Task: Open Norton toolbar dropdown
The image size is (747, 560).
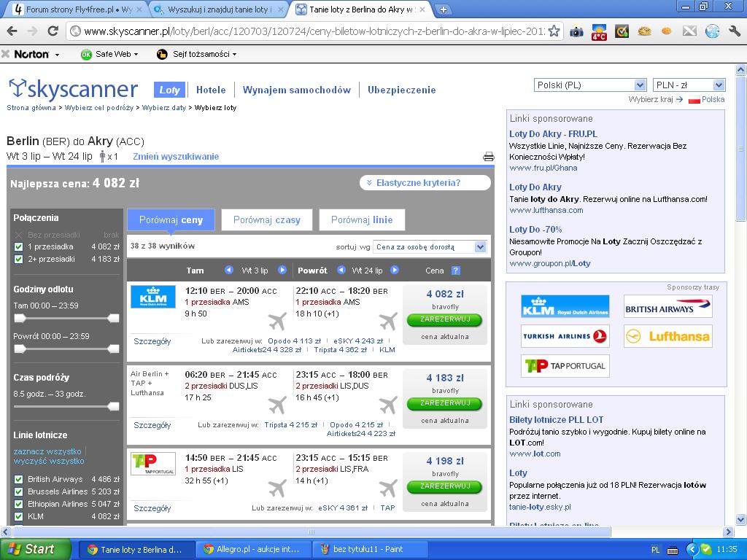Action: tap(36, 54)
